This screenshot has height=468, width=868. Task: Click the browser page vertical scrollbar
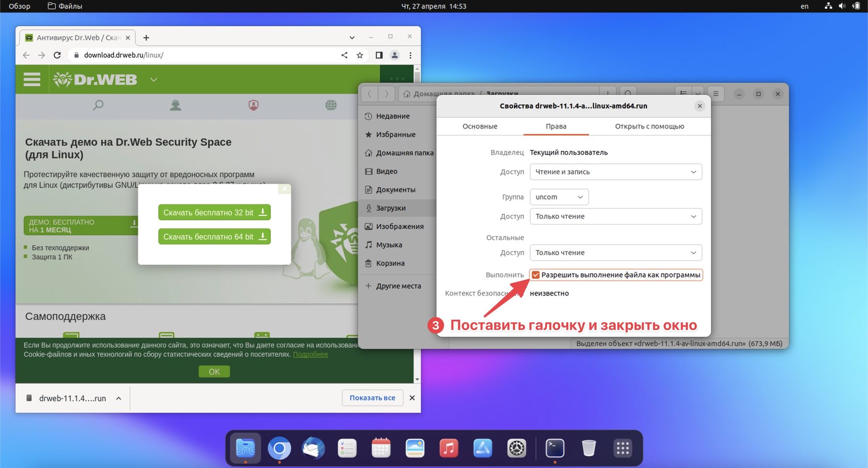[417, 224]
